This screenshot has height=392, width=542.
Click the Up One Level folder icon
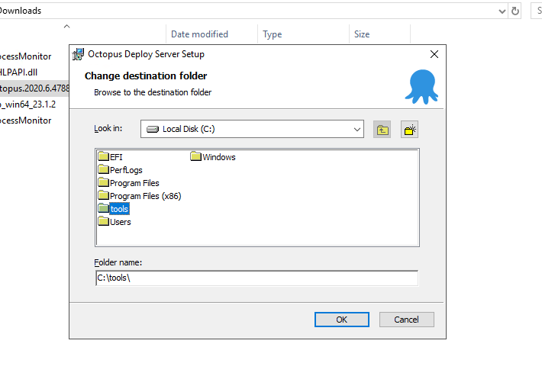pyautogui.click(x=382, y=130)
